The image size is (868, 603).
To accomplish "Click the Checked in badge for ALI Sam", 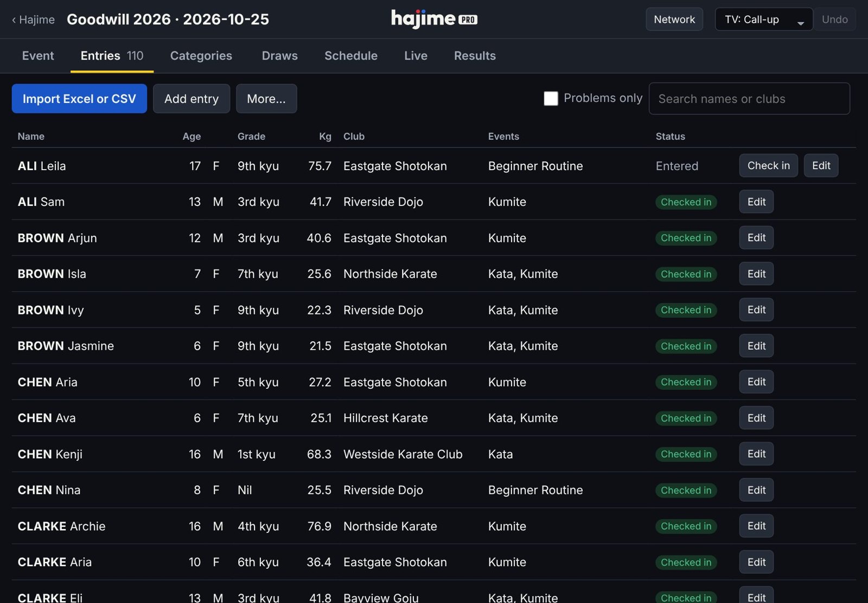I will coord(686,202).
